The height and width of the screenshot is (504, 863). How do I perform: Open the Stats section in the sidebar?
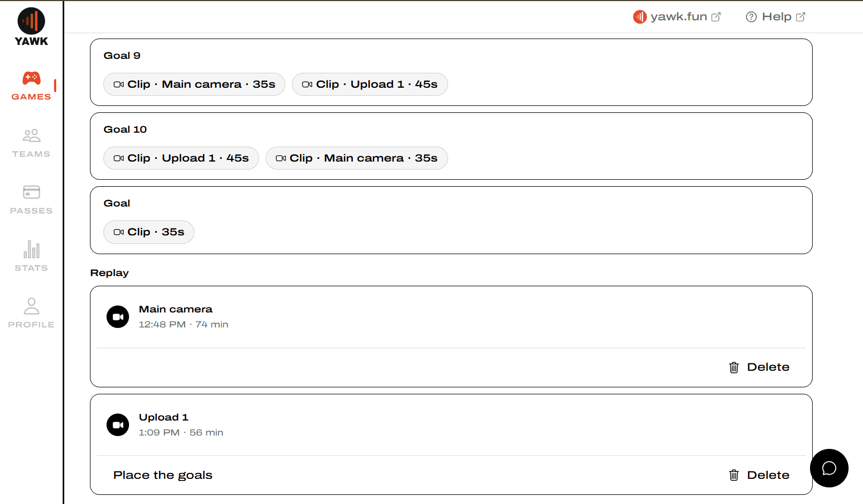[31, 256]
